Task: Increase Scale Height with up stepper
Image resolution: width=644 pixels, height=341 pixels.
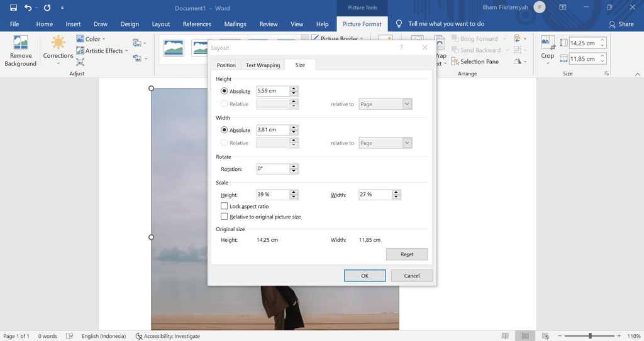Action: pyautogui.click(x=293, y=192)
